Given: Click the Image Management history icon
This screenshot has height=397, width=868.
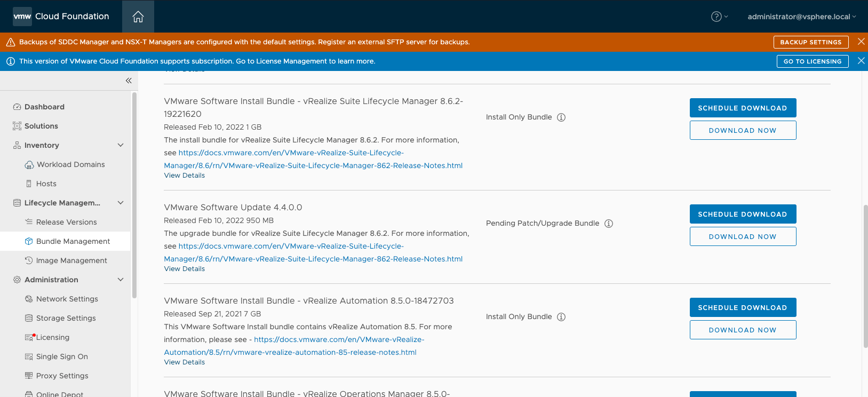Looking at the screenshot, I should (x=29, y=260).
